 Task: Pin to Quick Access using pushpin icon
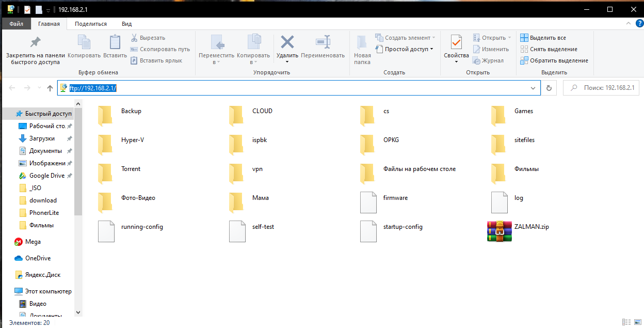[x=35, y=42]
